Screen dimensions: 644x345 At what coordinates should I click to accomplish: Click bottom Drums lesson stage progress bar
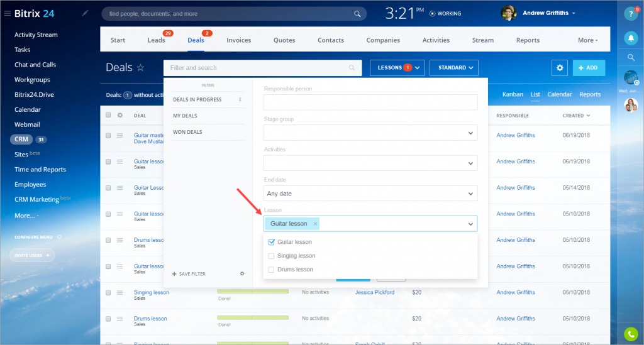click(253, 318)
